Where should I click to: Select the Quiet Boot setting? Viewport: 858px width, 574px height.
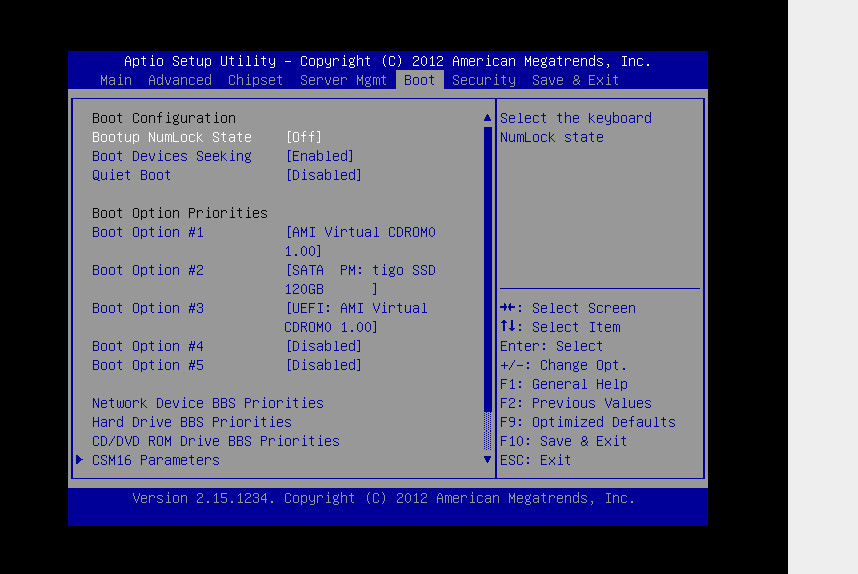click(x=131, y=176)
